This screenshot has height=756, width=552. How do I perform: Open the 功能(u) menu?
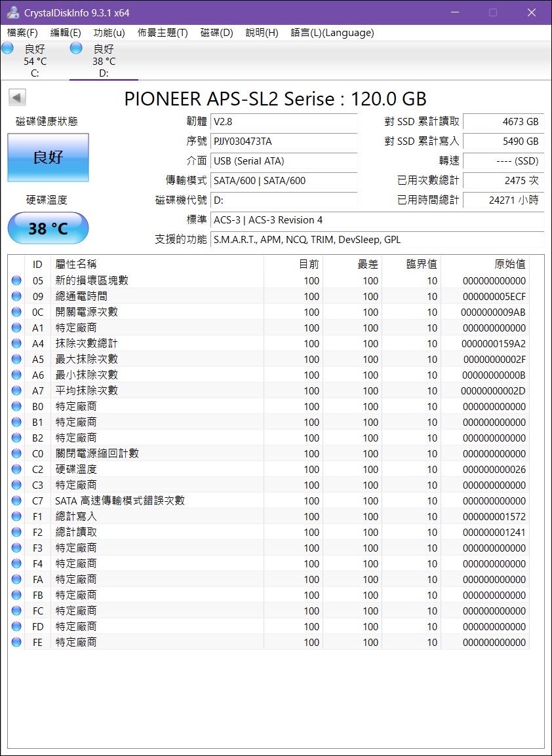pos(109,33)
